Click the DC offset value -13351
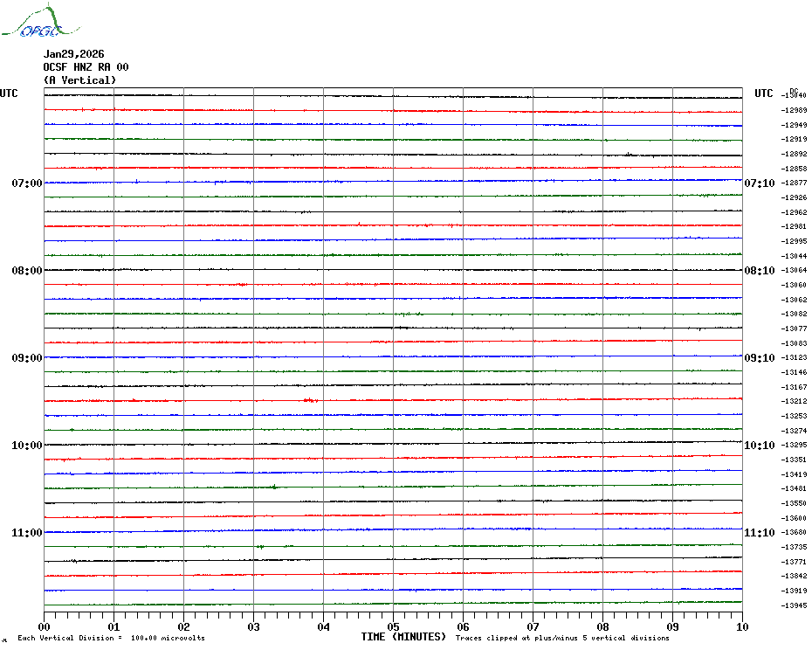Screen dimensions: 812x650 point(794,460)
